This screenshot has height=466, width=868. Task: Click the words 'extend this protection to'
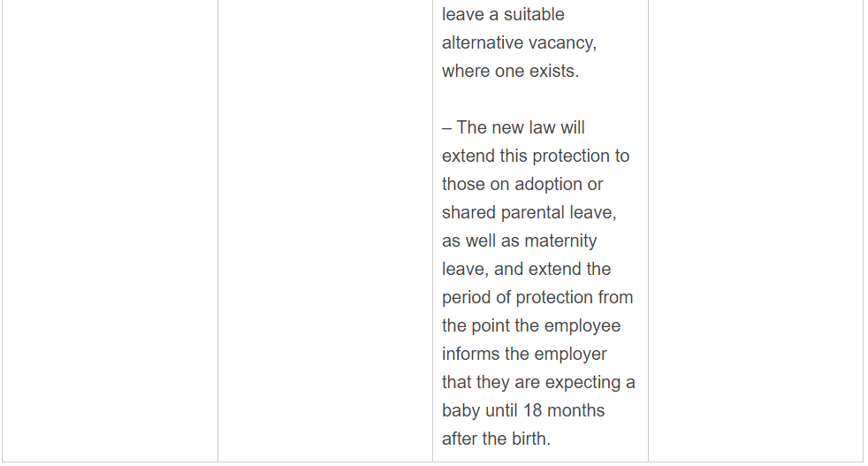(x=536, y=157)
